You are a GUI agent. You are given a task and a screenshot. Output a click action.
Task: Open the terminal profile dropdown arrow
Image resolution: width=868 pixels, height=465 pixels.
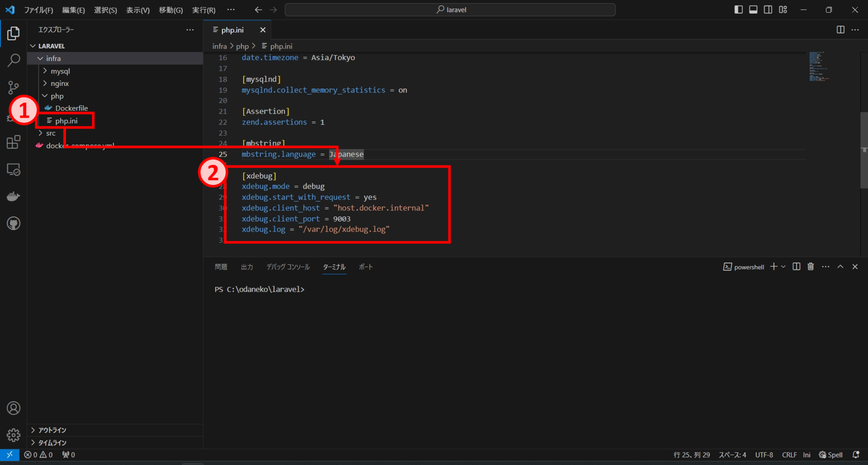coord(782,267)
